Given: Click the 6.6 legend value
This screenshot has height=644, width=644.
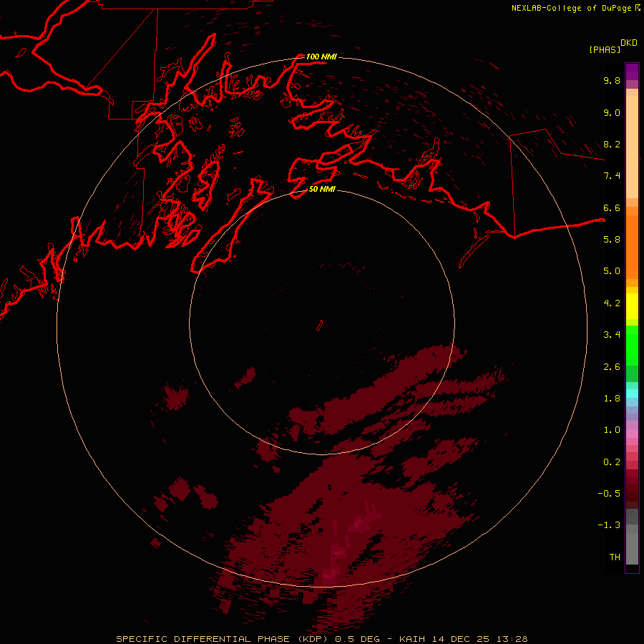Looking at the screenshot, I should (612, 208).
